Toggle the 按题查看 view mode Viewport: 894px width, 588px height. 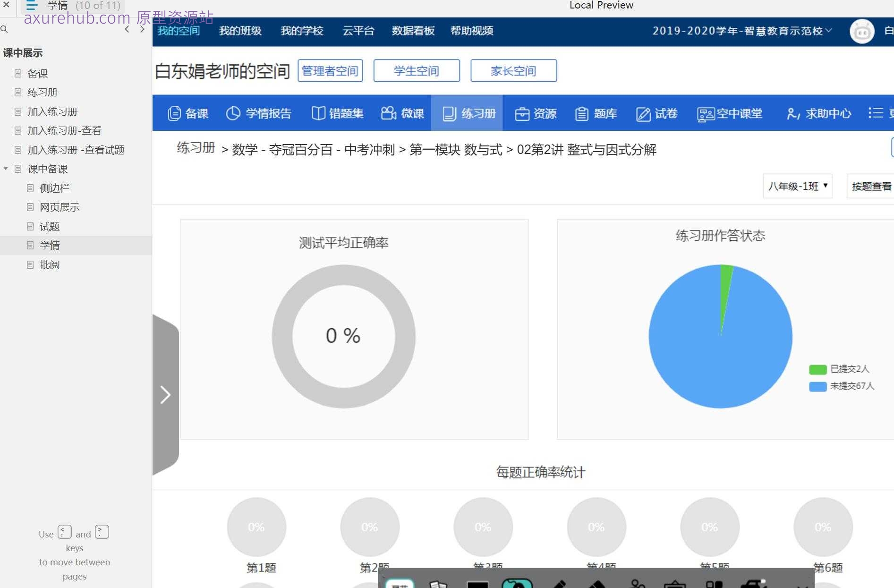point(870,186)
